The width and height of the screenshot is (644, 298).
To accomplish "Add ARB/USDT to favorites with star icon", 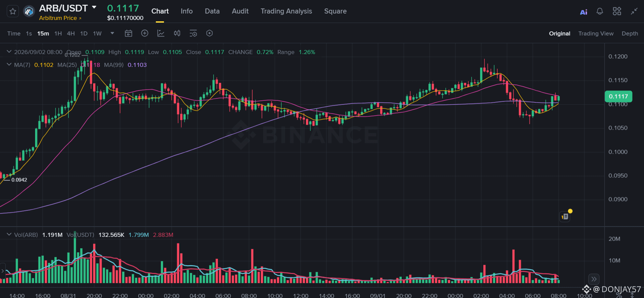I will tap(13, 11).
